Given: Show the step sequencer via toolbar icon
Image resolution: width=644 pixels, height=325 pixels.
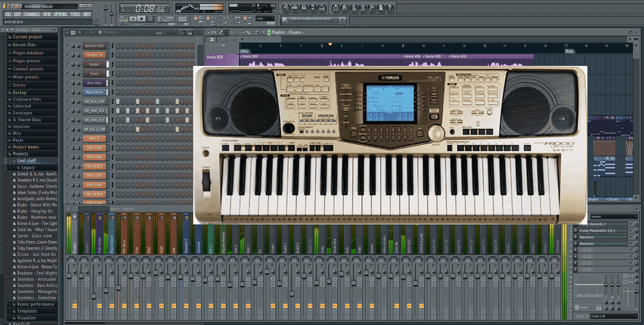Looking at the screenshot, I should coord(295,8).
